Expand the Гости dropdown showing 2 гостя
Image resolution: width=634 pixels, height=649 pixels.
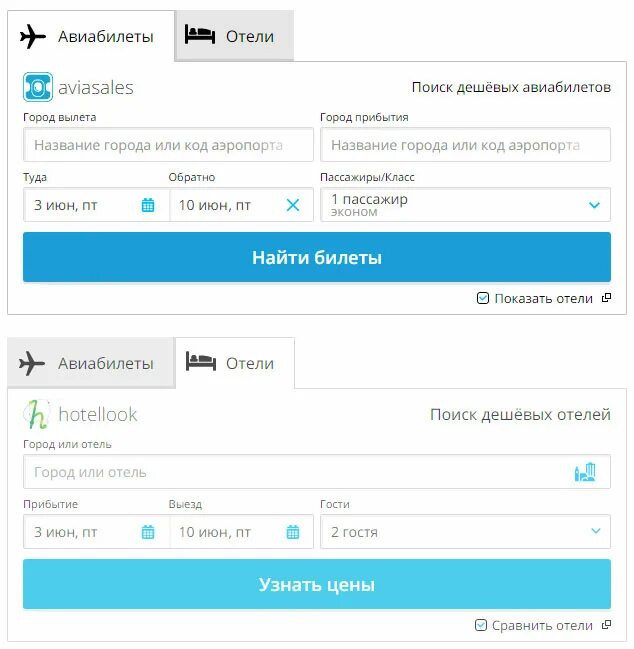coord(466,532)
